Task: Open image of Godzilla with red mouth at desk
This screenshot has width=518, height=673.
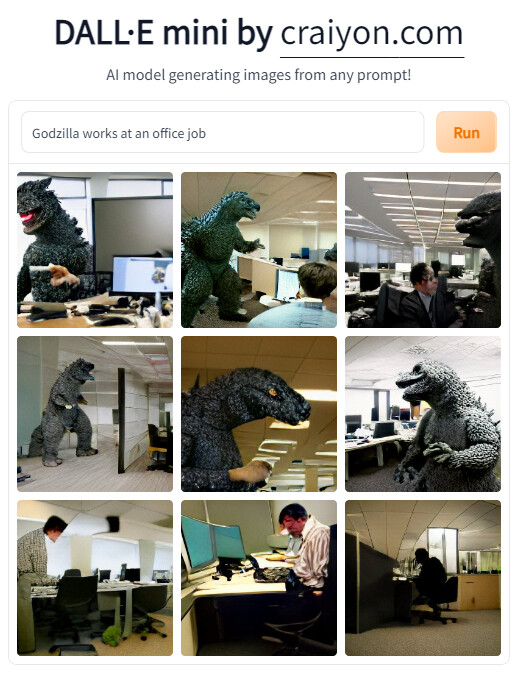Action: 95,250
